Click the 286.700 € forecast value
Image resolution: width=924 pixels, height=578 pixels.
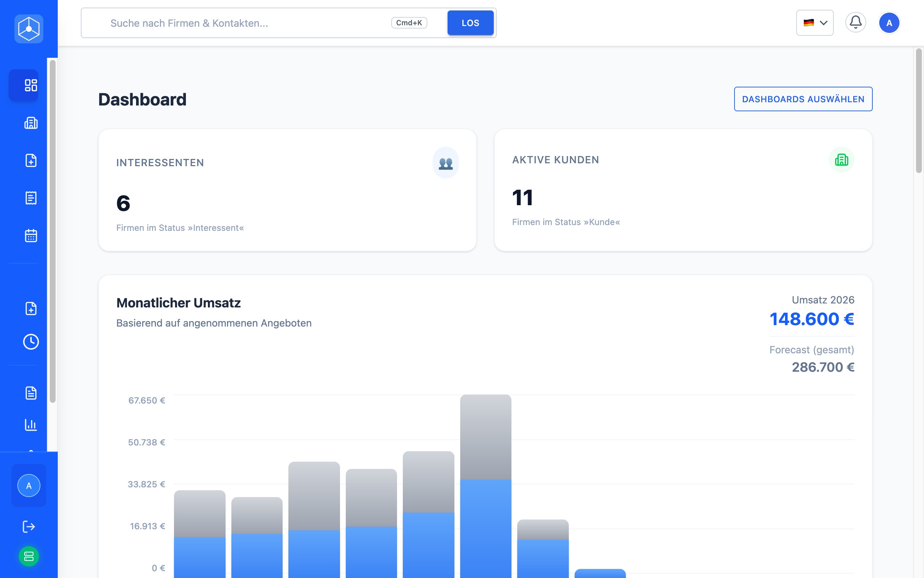(x=823, y=367)
